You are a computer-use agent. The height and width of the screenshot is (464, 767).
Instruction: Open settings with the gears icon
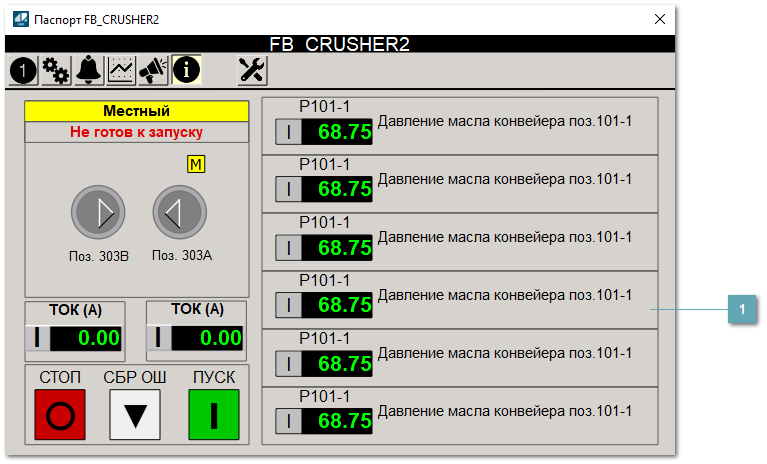(x=56, y=70)
